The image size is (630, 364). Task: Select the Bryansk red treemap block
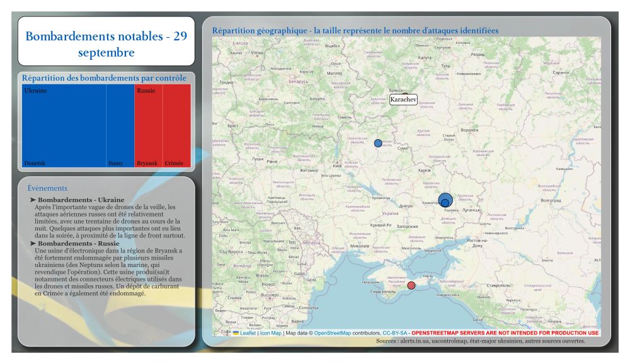coord(149,126)
